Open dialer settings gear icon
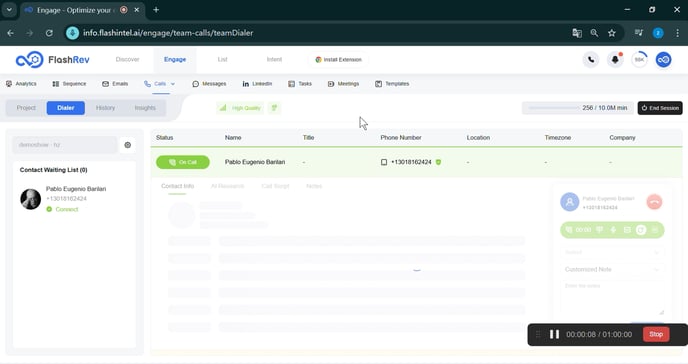The height and width of the screenshot is (364, 688). click(127, 145)
